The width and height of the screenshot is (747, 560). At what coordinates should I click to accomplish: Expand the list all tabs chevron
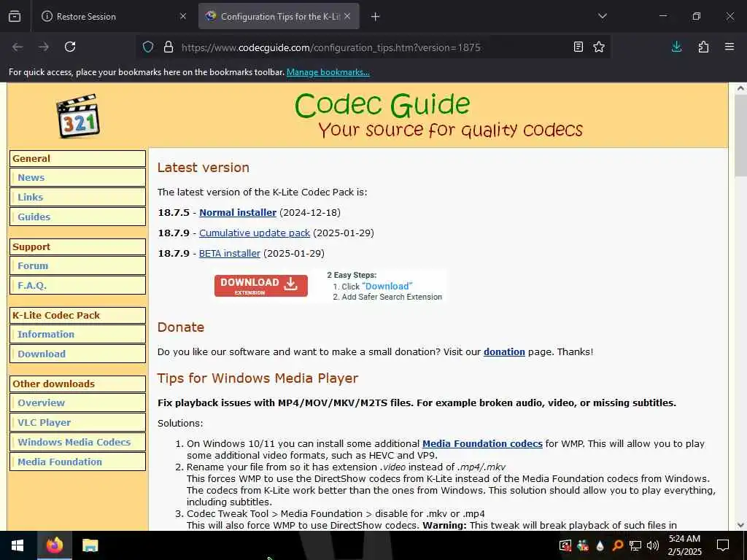[x=602, y=16]
